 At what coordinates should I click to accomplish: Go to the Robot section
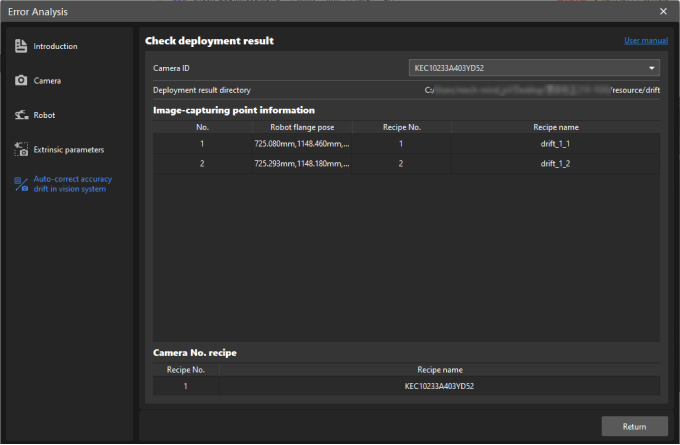[x=44, y=115]
